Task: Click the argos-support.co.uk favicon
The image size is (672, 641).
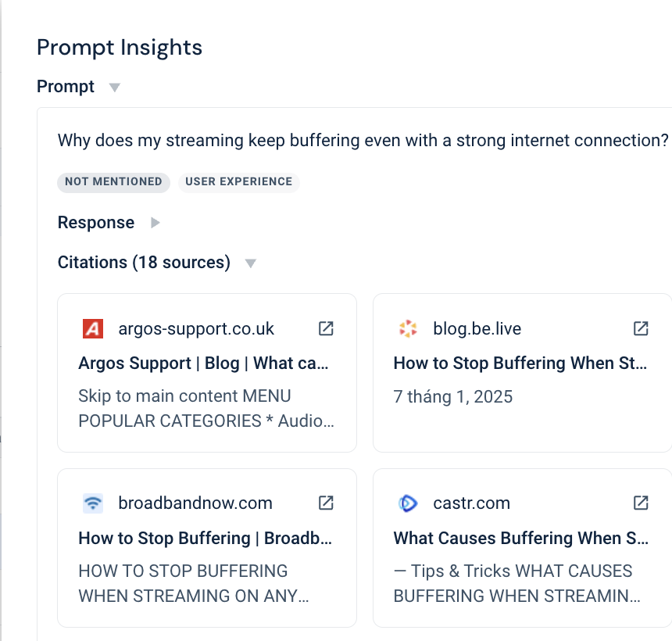Action: pos(92,328)
